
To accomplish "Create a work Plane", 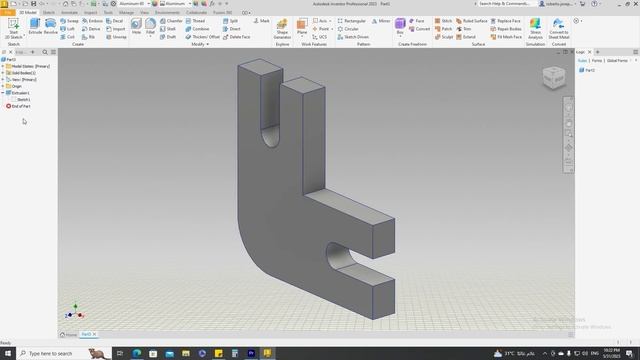I will pos(302,27).
